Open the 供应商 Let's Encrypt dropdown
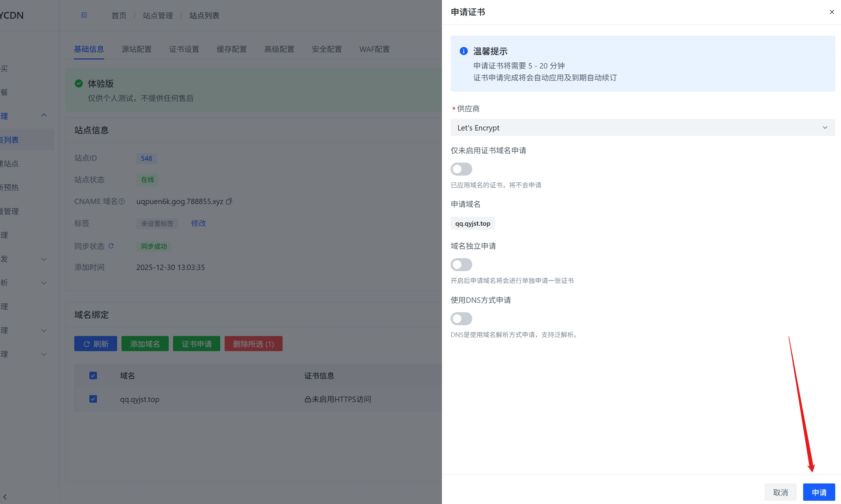Screen dimensions: 841x504 (642, 128)
